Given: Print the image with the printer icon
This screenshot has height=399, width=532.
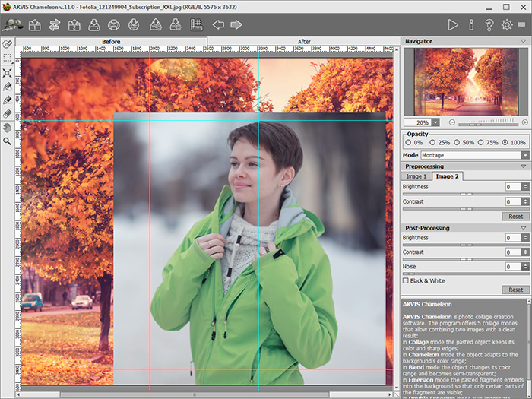Looking at the screenshot, I should pyautogui.click(x=114, y=25).
